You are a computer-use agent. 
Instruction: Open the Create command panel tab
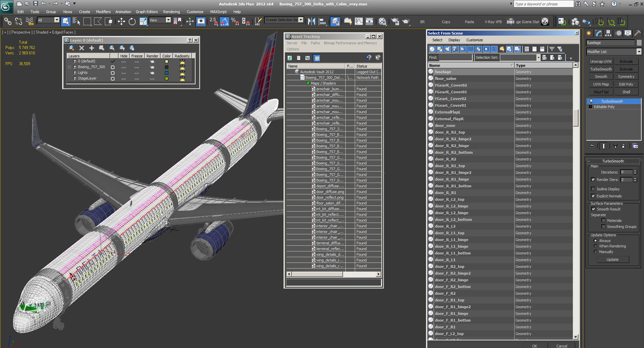pos(589,33)
